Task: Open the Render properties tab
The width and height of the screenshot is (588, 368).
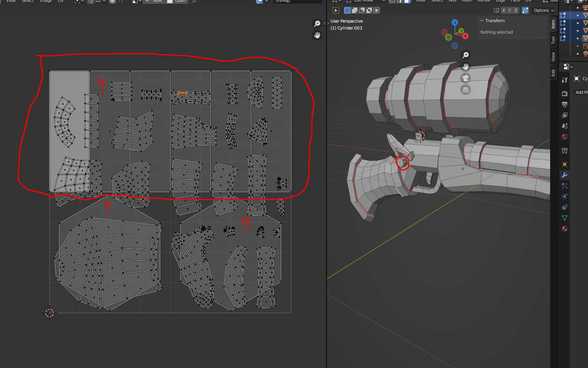Action: 564,93
